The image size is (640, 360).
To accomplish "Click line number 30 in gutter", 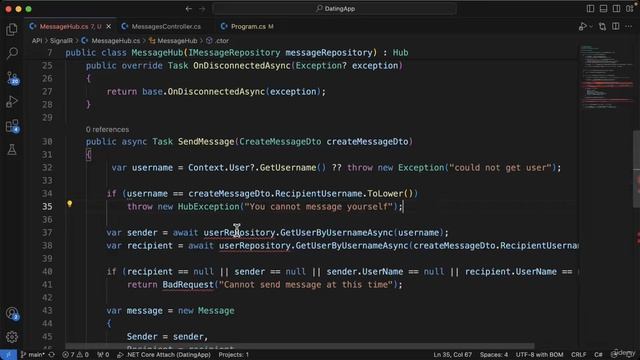I will 47,142.
